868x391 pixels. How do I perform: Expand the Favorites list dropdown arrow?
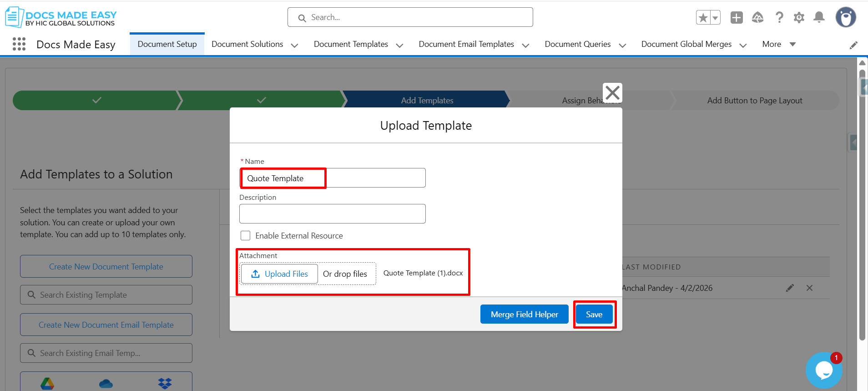[x=715, y=18]
